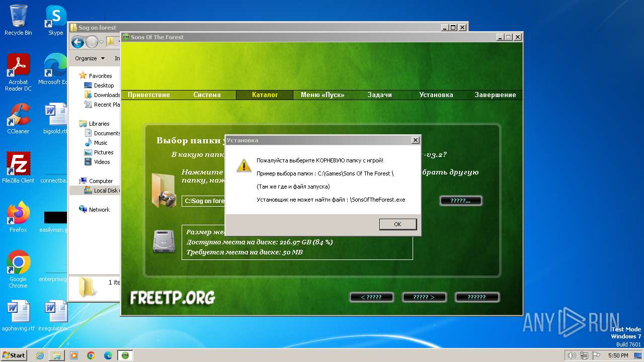
Task: Click the browse folder button in the installer
Action: 461,201
